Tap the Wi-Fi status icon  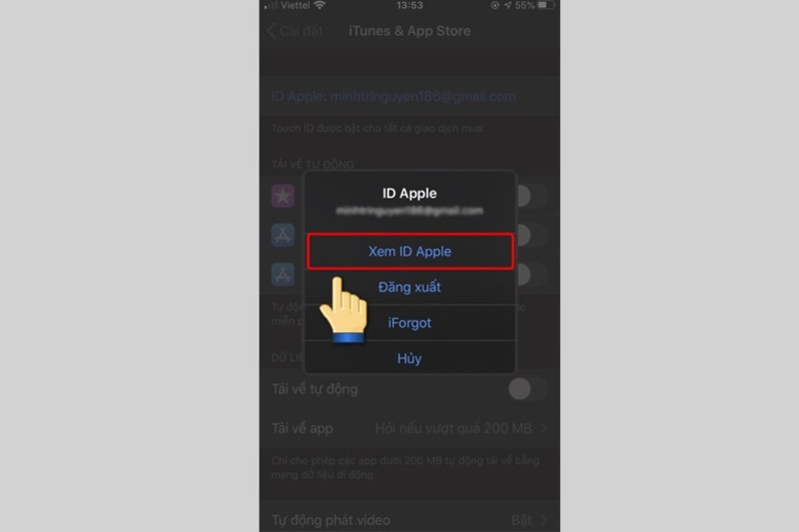pyautogui.click(x=320, y=5)
